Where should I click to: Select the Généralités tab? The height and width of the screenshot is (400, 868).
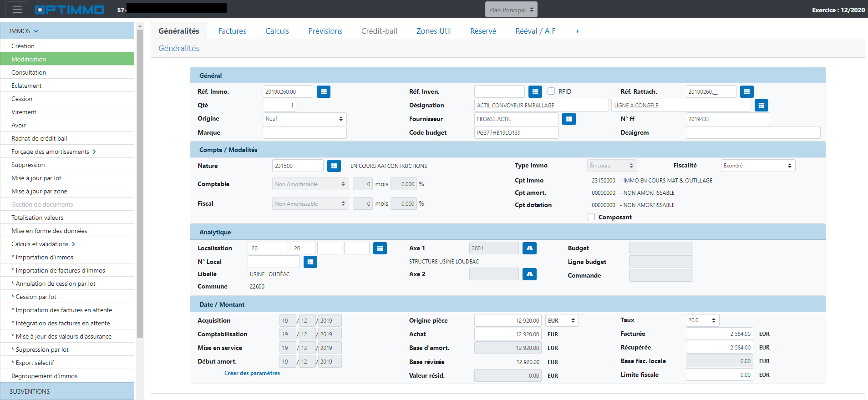tap(179, 31)
